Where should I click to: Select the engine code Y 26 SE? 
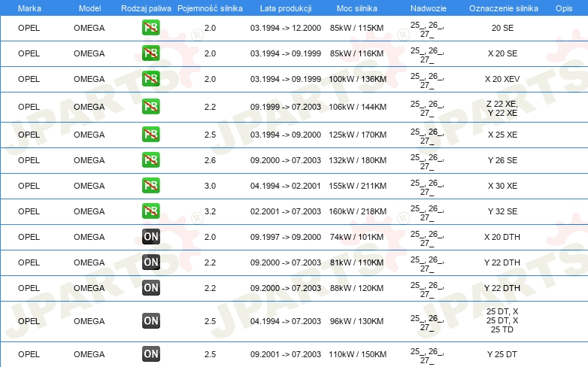point(502,160)
